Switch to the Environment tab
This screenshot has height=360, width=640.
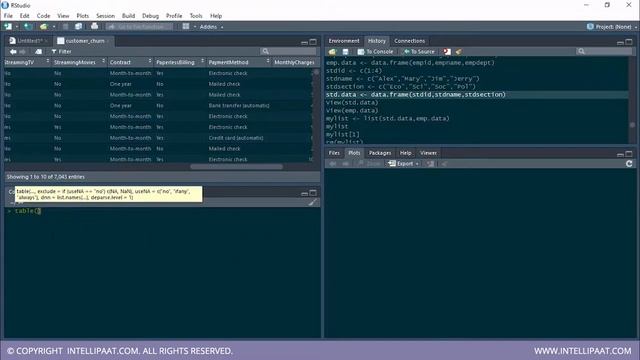tap(344, 41)
